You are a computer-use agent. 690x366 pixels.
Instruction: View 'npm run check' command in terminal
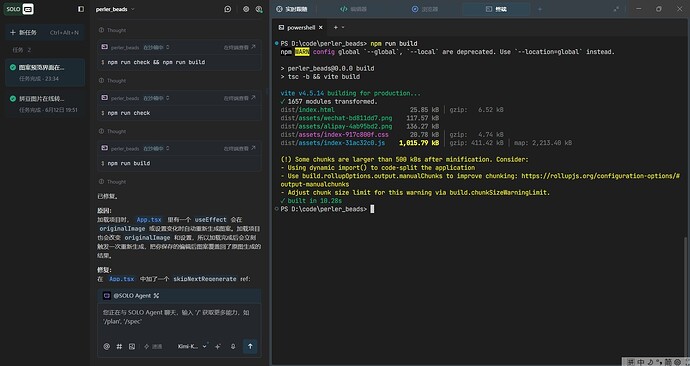[239, 98]
